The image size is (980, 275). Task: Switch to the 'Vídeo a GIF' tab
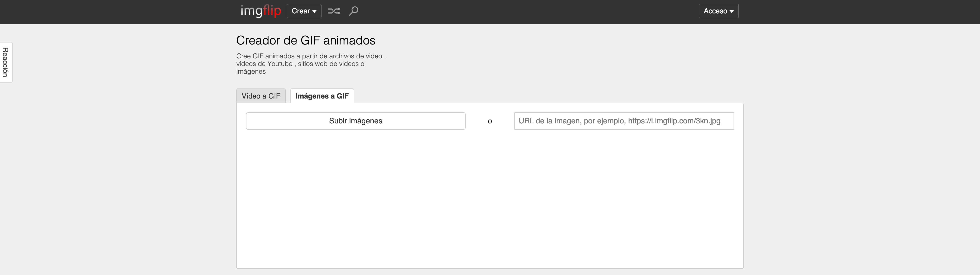click(x=261, y=96)
